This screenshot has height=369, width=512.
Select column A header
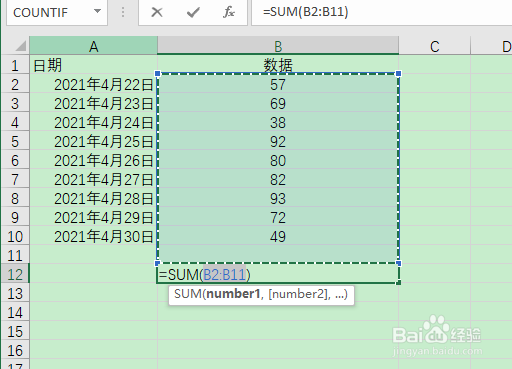click(93, 46)
